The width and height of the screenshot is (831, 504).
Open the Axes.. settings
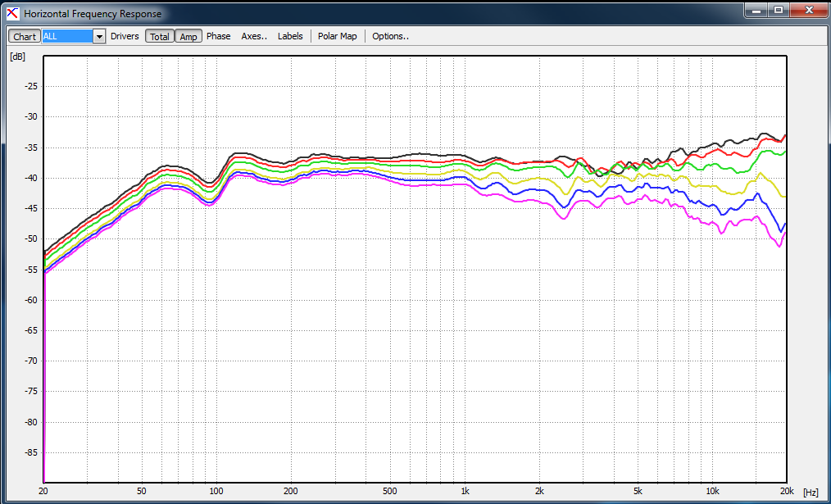[254, 36]
